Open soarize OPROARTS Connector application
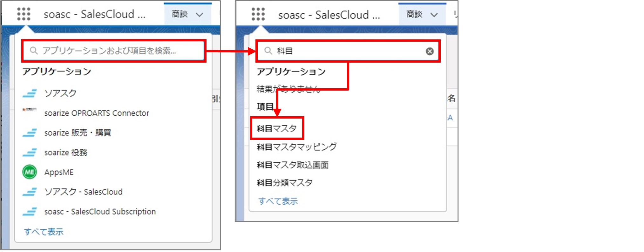 click(x=97, y=113)
